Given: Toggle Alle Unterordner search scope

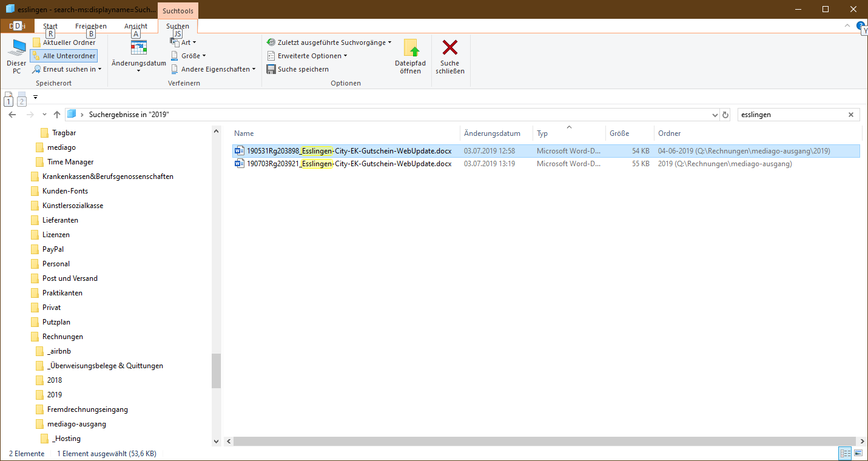Looking at the screenshot, I should point(64,56).
